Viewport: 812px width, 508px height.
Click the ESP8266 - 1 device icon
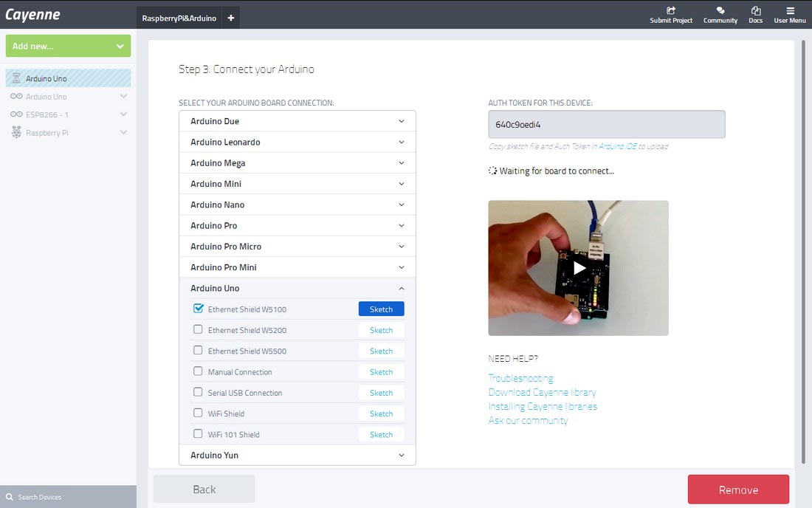(16, 114)
